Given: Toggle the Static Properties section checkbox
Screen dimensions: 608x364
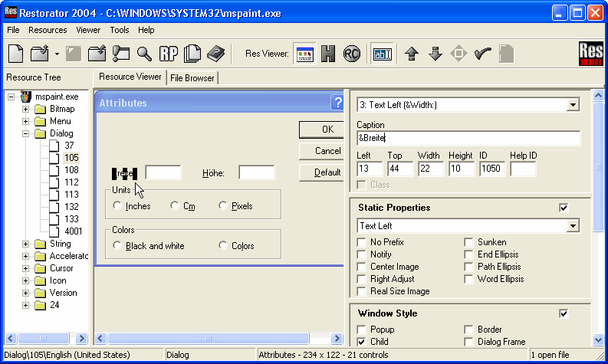Looking at the screenshot, I should point(564,208).
